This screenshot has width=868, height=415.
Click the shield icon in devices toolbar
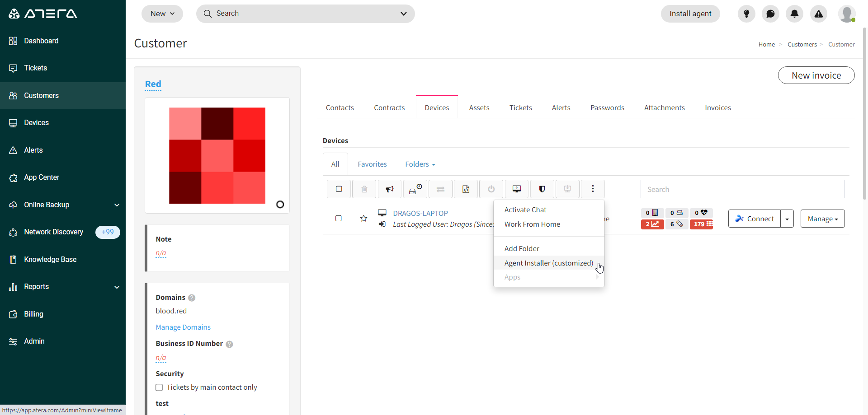click(x=542, y=189)
